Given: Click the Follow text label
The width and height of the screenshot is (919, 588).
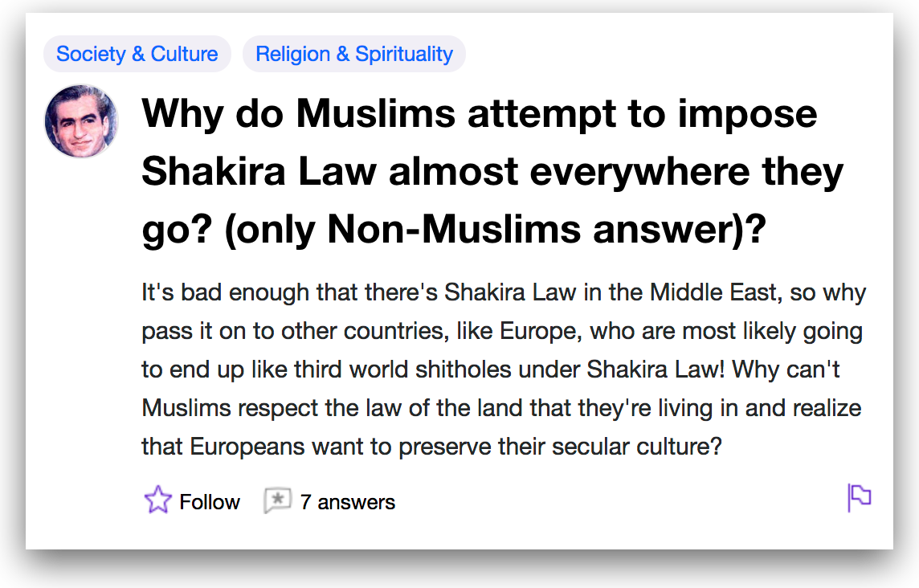Looking at the screenshot, I should click(x=209, y=502).
